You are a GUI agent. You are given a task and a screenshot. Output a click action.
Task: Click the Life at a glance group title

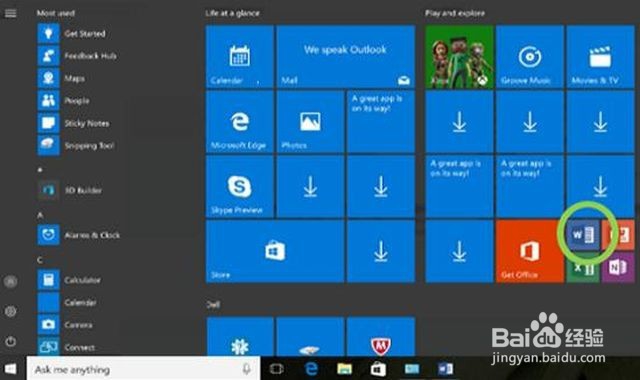tap(232, 13)
